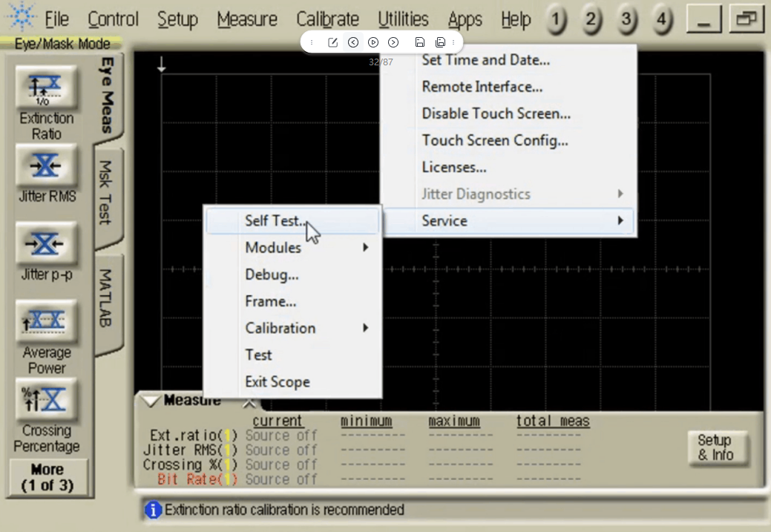771x532 pixels.
Task: Select the Jitter RMS measurement icon
Action: (x=46, y=166)
